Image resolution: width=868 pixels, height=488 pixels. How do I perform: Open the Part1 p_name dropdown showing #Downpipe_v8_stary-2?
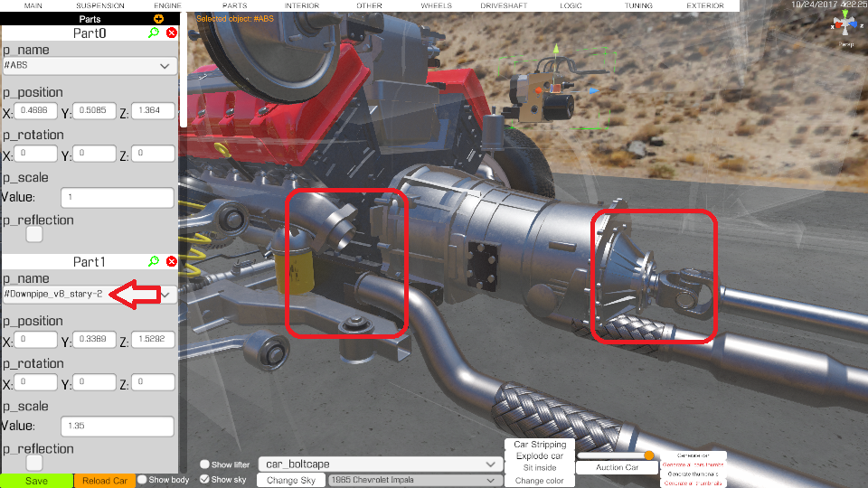pyautogui.click(x=90, y=295)
